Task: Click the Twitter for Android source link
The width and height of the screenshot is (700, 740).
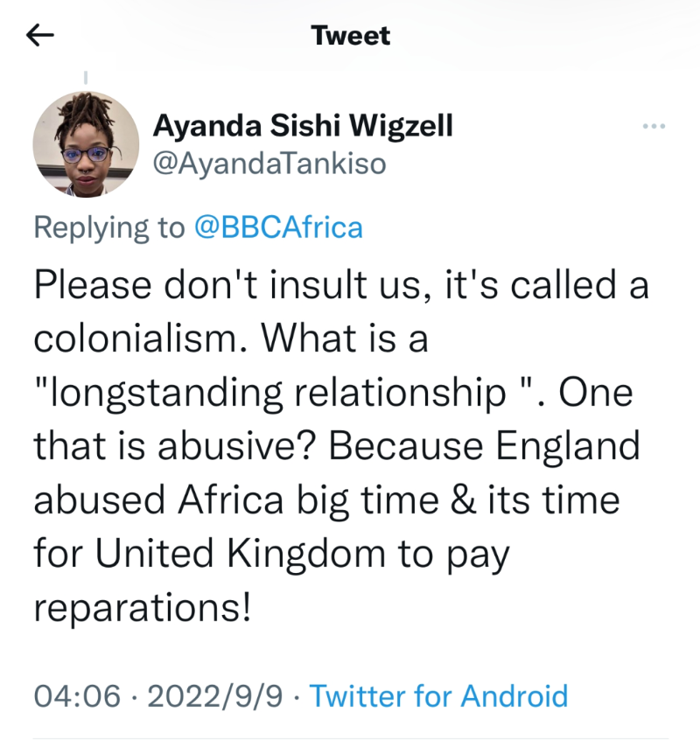Action: (x=439, y=695)
